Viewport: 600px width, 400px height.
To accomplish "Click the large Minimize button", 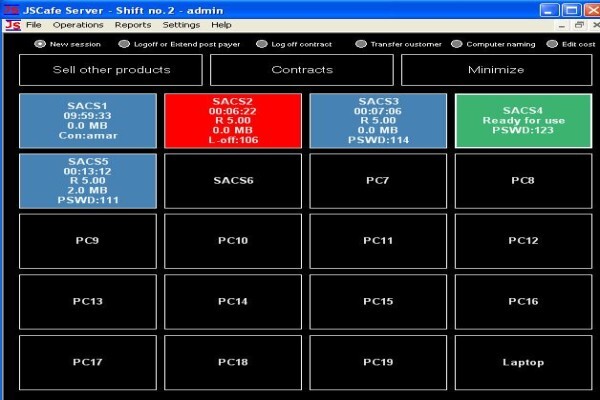I will coord(496,70).
